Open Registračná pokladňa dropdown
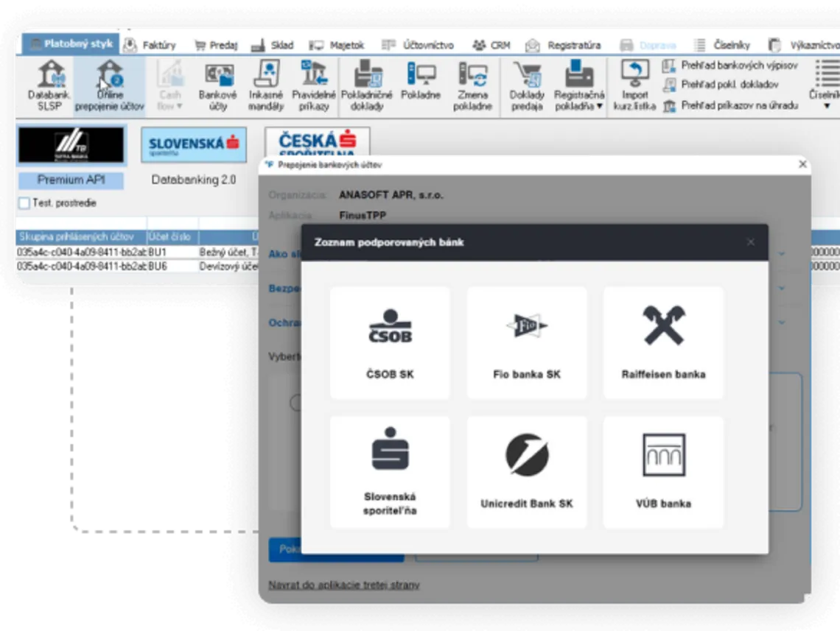Image resolution: width=840 pixels, height=631 pixels. (x=578, y=85)
